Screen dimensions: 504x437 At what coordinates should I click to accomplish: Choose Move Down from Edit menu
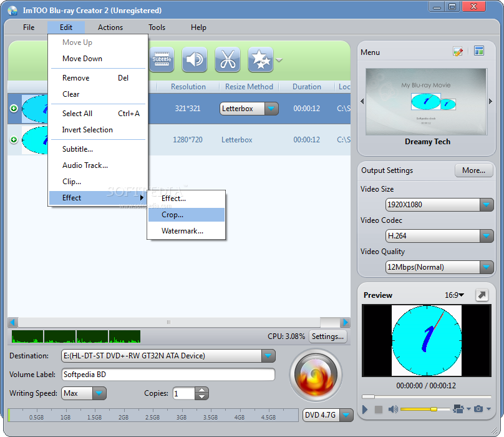(x=98, y=59)
